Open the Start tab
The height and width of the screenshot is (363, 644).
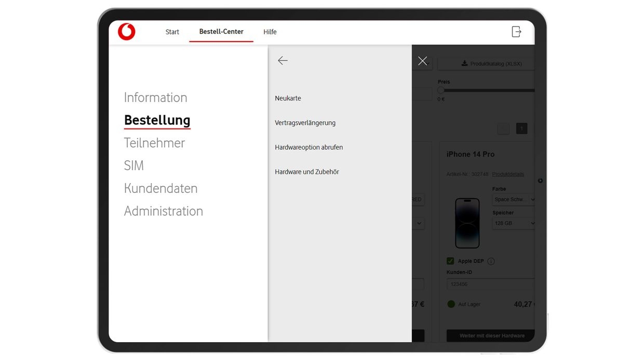pyautogui.click(x=172, y=32)
